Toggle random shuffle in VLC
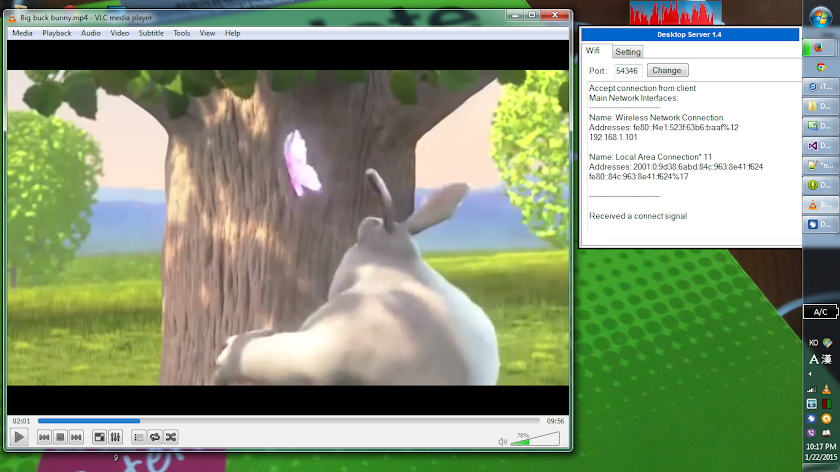This screenshot has height=472, width=840. click(x=171, y=437)
